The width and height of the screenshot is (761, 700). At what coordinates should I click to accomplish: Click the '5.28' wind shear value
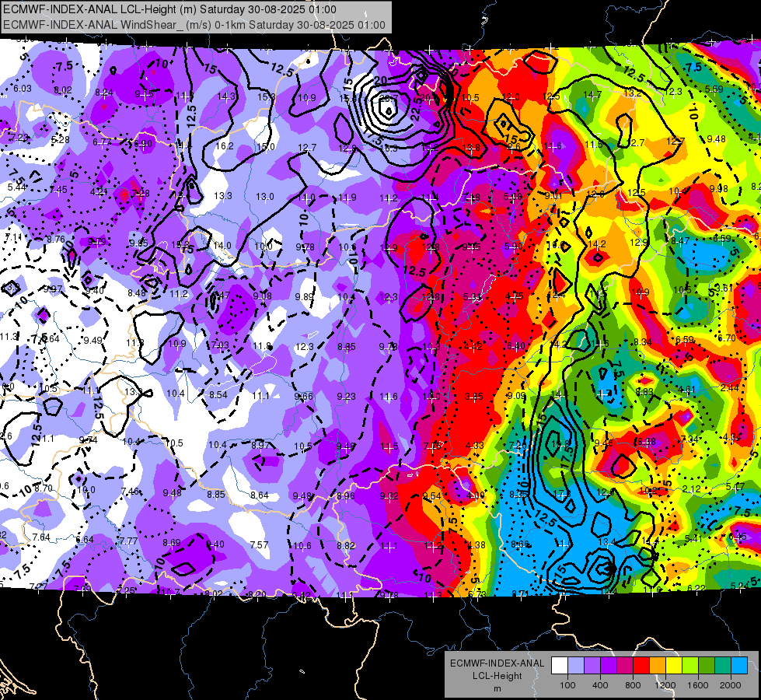coord(60,140)
